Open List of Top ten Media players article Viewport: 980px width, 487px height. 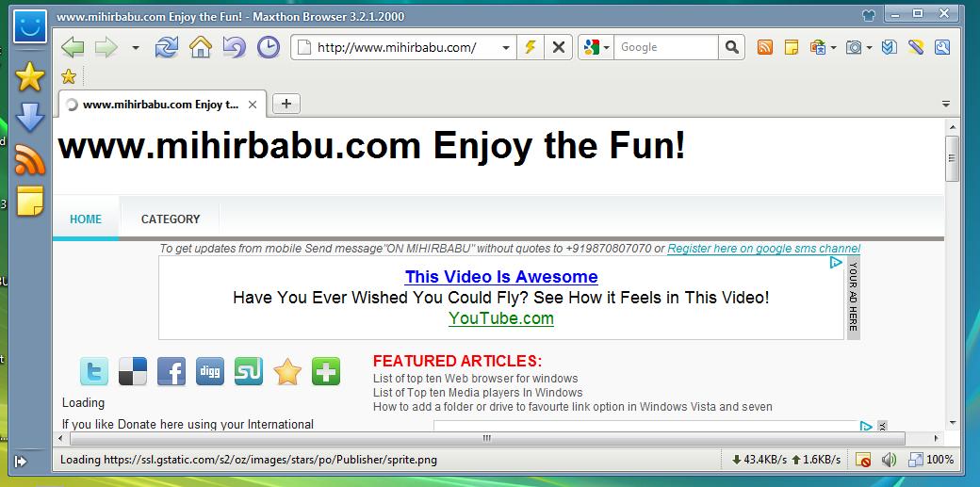pos(478,393)
